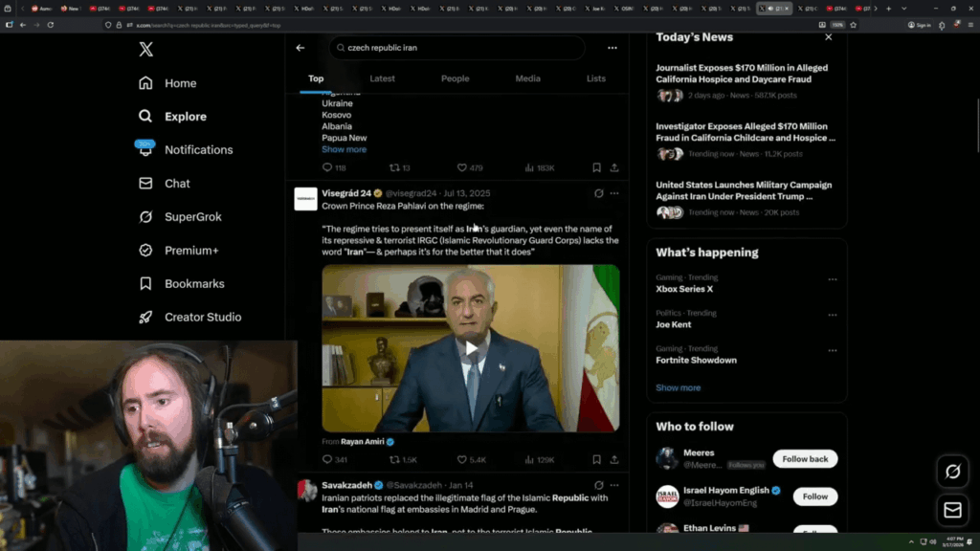Click the X logo icon
Image resolution: width=980 pixels, height=551 pixels.
[145, 50]
